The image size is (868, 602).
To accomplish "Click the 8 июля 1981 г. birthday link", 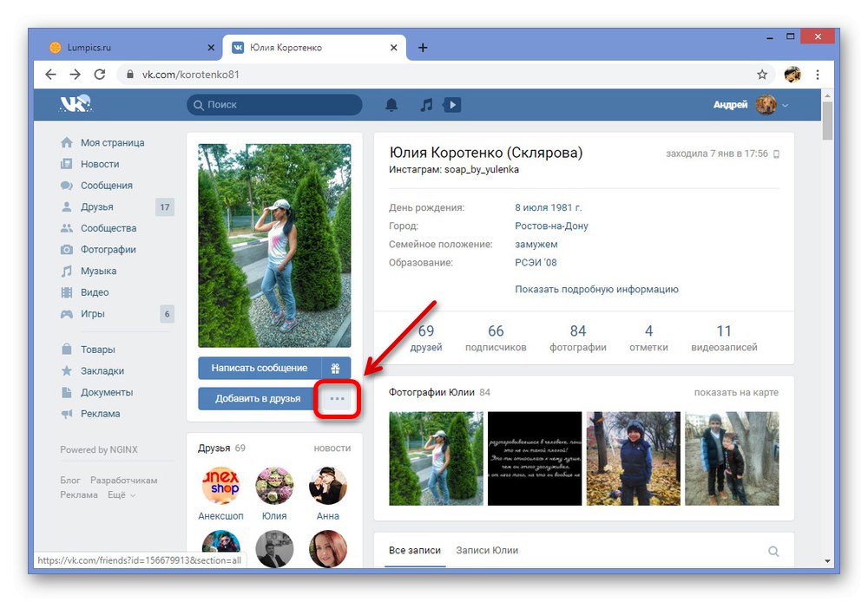I will [x=548, y=207].
